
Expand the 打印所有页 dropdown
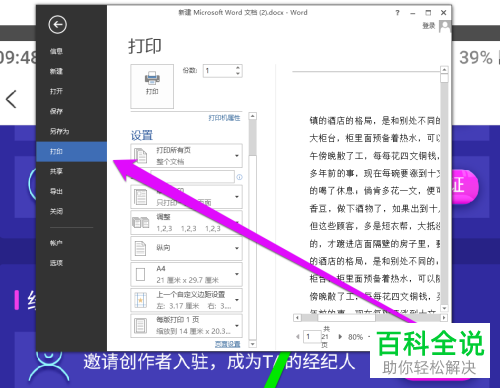(x=237, y=156)
